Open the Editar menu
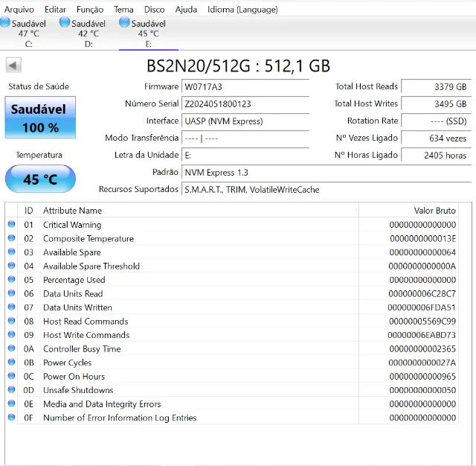Viewport: 476px width, 466px height. pyautogui.click(x=55, y=10)
